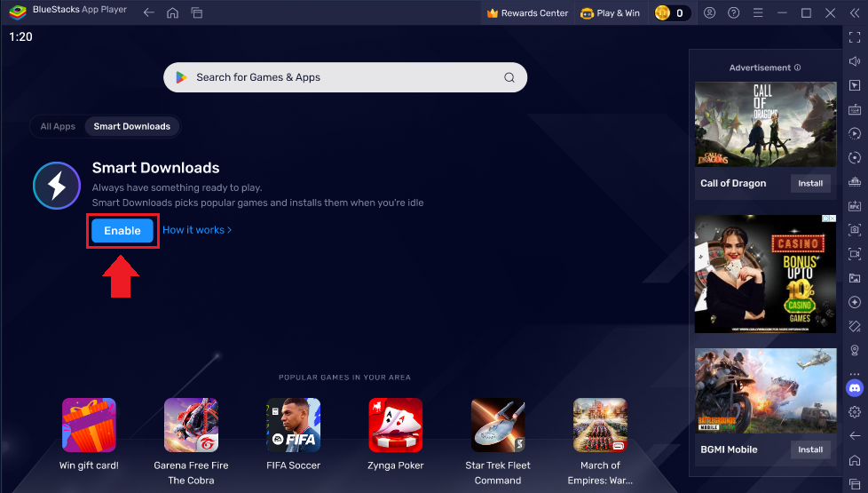Open Zynga Poker game

point(396,425)
